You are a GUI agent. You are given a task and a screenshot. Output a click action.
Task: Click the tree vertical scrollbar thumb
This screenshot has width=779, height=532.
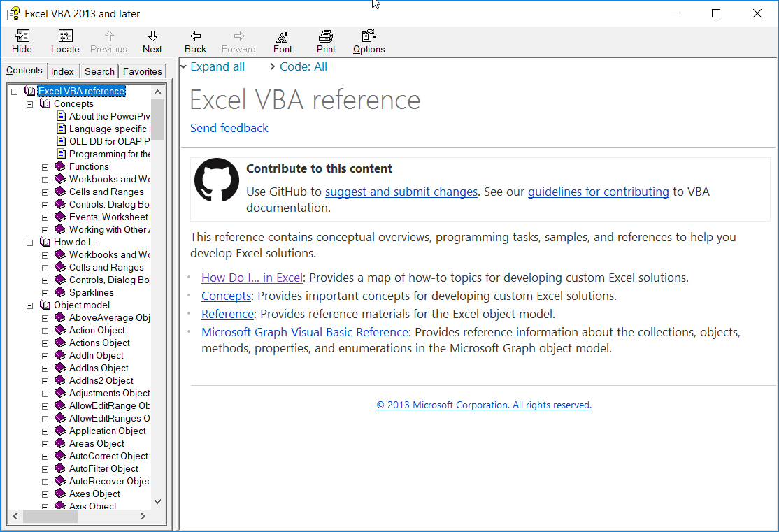[157, 120]
